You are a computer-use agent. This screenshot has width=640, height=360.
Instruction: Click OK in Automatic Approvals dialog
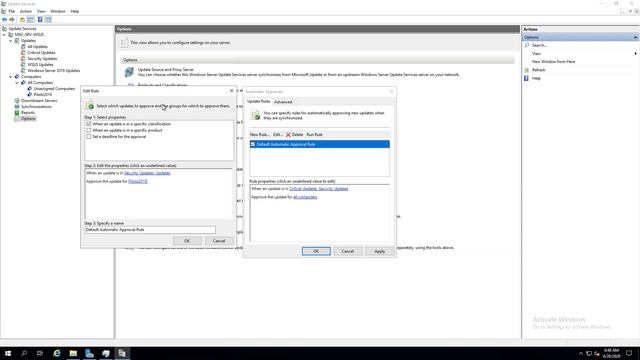(x=316, y=251)
